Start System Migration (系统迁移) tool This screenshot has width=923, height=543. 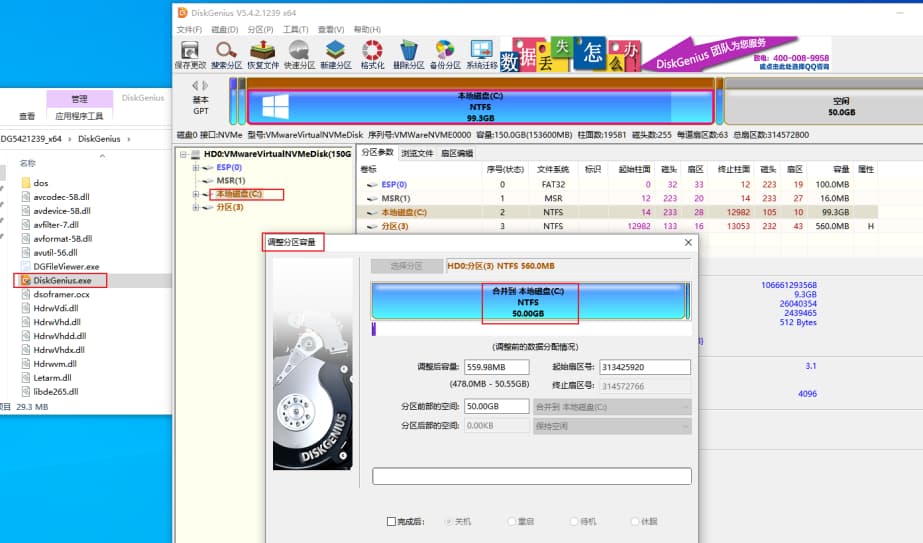(482, 55)
